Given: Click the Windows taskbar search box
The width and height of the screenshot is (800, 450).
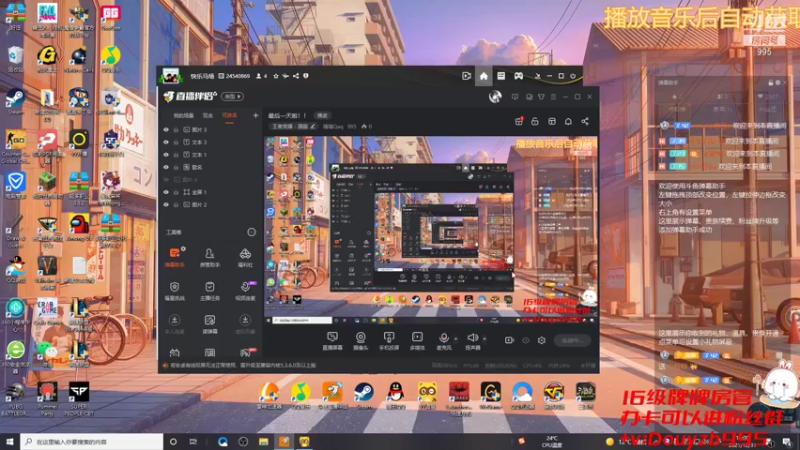Looking at the screenshot, I should coord(92,441).
